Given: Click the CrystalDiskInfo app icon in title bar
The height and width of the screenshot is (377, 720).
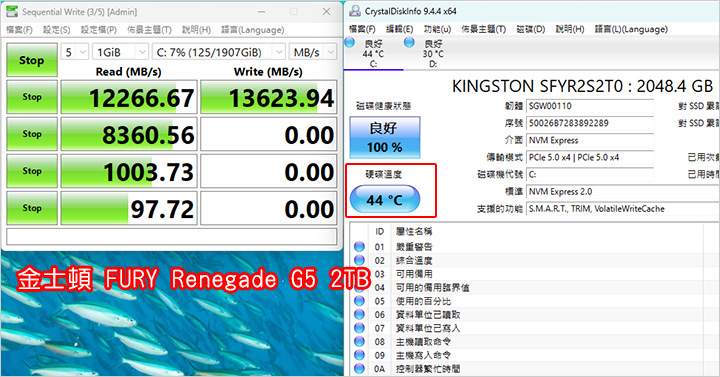Looking at the screenshot, I should coord(355,11).
